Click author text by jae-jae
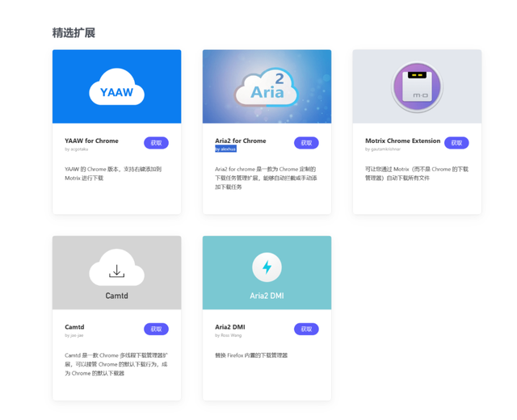Screen dimensions: 517x420 point(74,336)
